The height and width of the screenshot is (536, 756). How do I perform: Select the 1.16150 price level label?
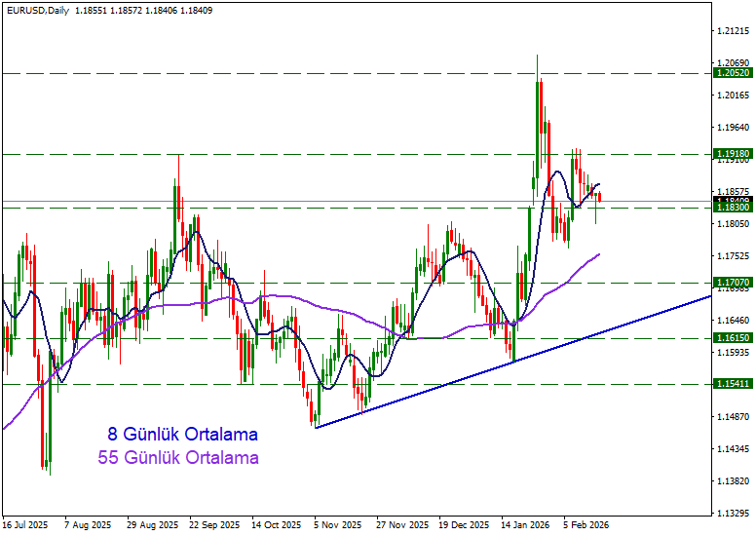tap(732, 338)
